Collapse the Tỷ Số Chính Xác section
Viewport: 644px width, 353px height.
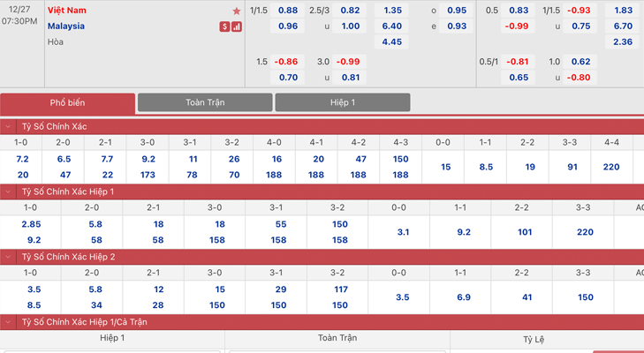point(8,126)
